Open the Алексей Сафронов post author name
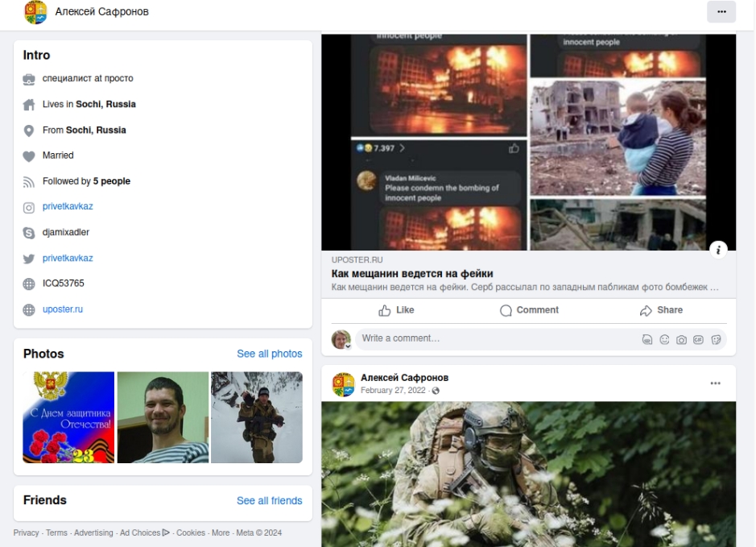The height and width of the screenshot is (547, 756). coord(404,378)
